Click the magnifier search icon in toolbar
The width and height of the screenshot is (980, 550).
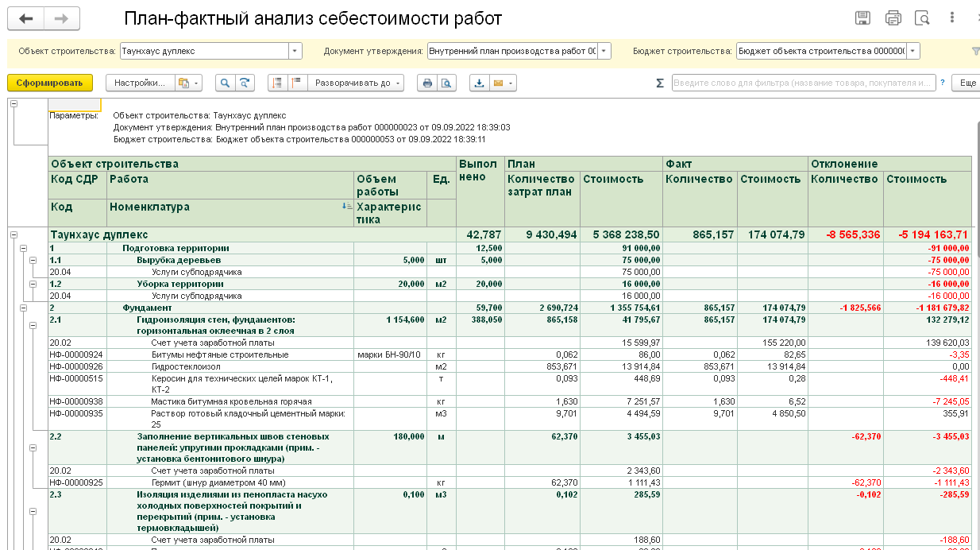coord(225,83)
